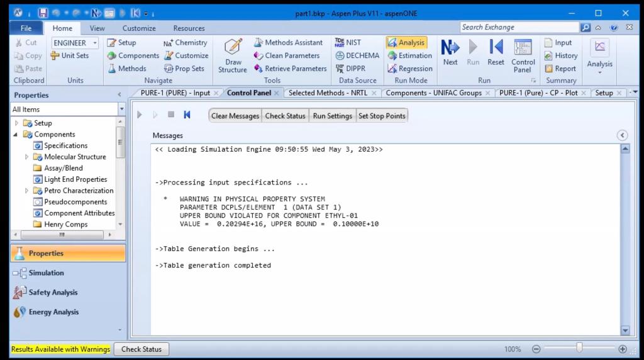
Task: Click Check Status in control panel toolbar
Action: tap(285, 116)
